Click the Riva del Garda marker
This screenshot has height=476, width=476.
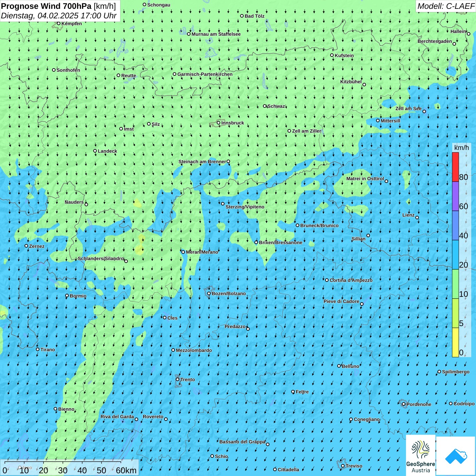(x=136, y=419)
